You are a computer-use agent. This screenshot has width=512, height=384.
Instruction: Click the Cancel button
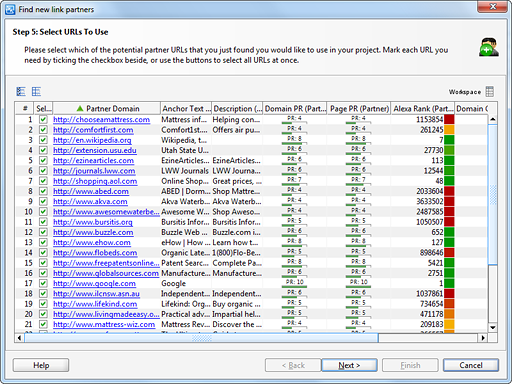(x=471, y=365)
